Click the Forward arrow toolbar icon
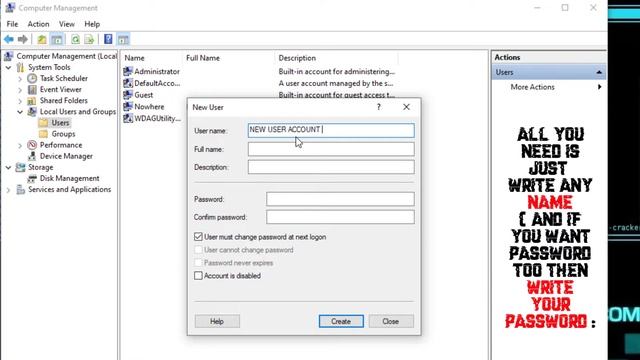This screenshot has width=640, height=360. click(22, 39)
